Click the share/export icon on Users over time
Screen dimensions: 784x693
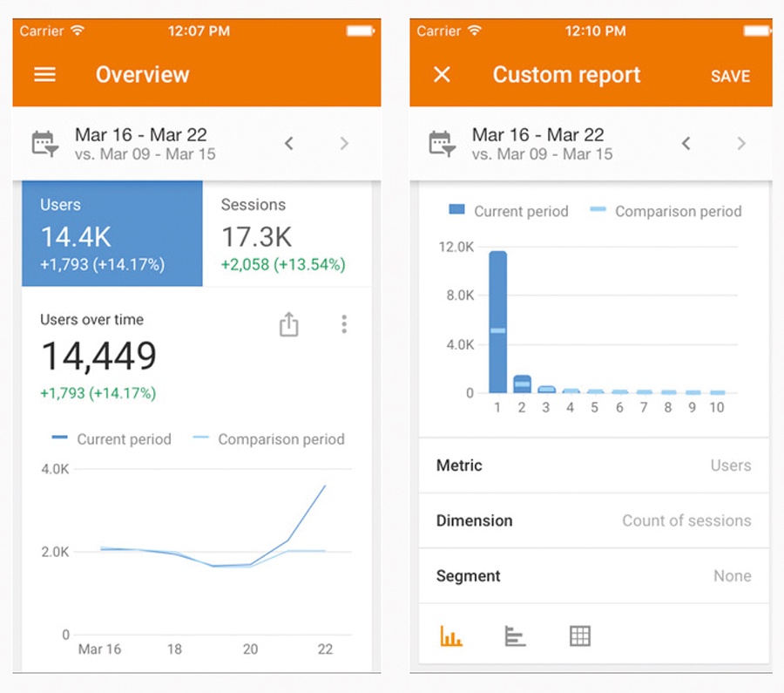coord(288,323)
